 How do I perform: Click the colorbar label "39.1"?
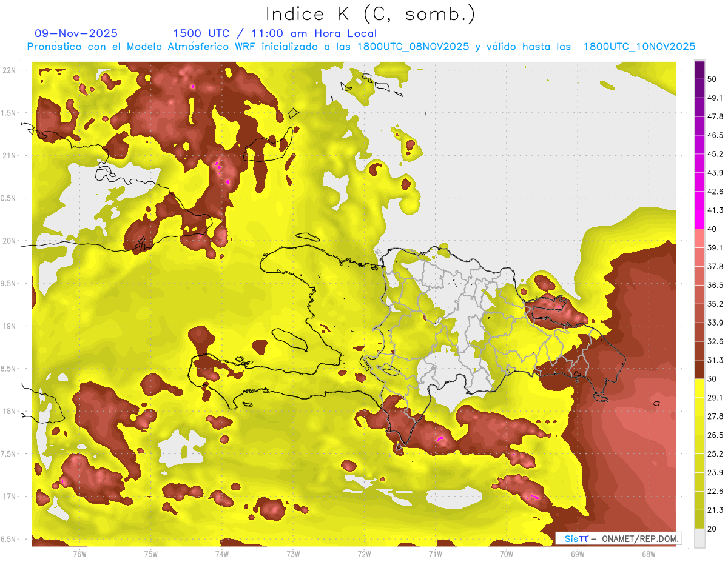(x=715, y=248)
